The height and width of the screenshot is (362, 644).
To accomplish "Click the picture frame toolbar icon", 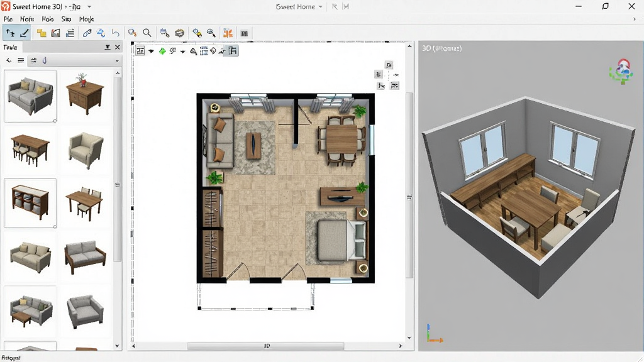I will point(56,33).
